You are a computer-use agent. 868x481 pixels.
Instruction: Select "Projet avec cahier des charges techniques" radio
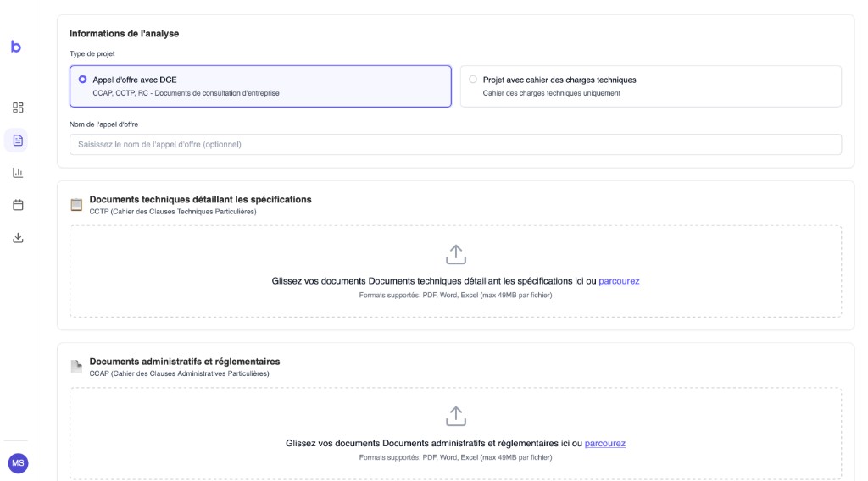473,80
